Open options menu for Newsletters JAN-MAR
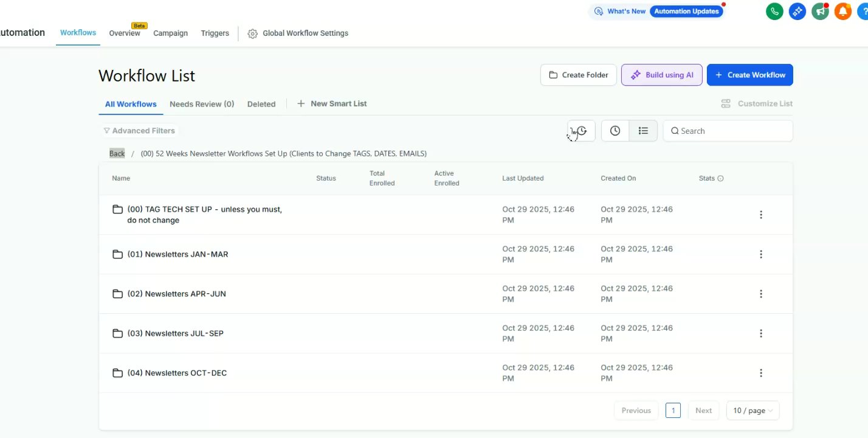The height and width of the screenshot is (438, 868). click(x=760, y=254)
